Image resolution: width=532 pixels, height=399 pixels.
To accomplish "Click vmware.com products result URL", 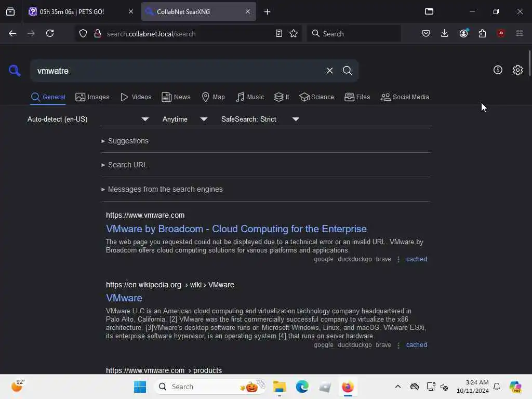I will pos(164,370).
